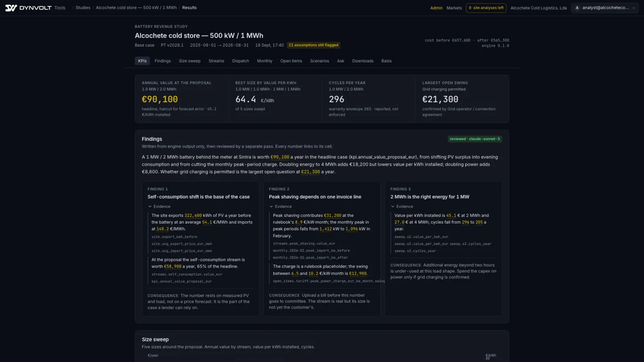Open the Admin link
The image size is (644, 362).
pyautogui.click(x=436, y=8)
